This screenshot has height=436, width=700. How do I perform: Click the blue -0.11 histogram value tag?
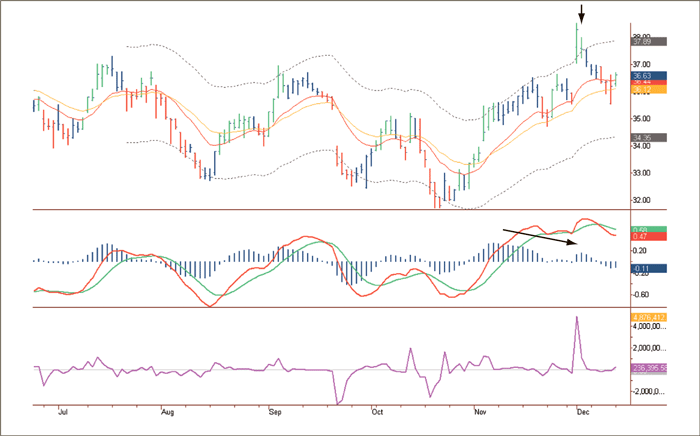643,268
